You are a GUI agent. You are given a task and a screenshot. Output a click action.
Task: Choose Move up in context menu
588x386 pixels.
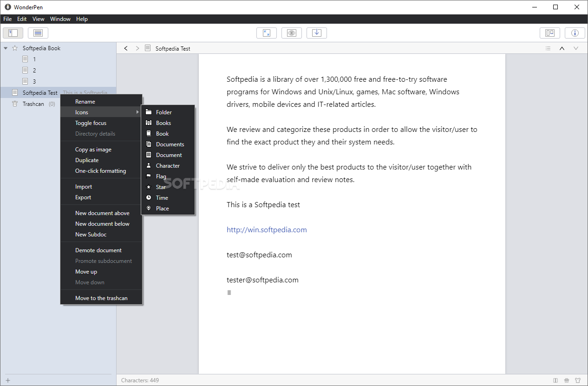click(101, 271)
